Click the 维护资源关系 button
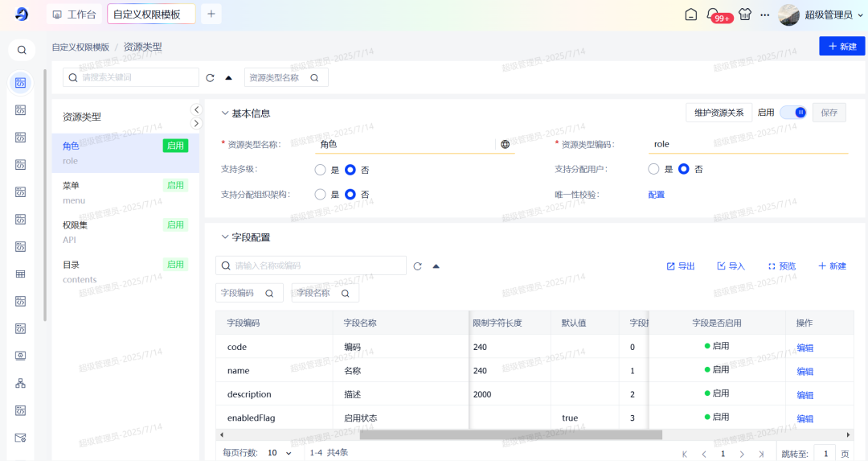This screenshot has height=461, width=868. pos(719,113)
